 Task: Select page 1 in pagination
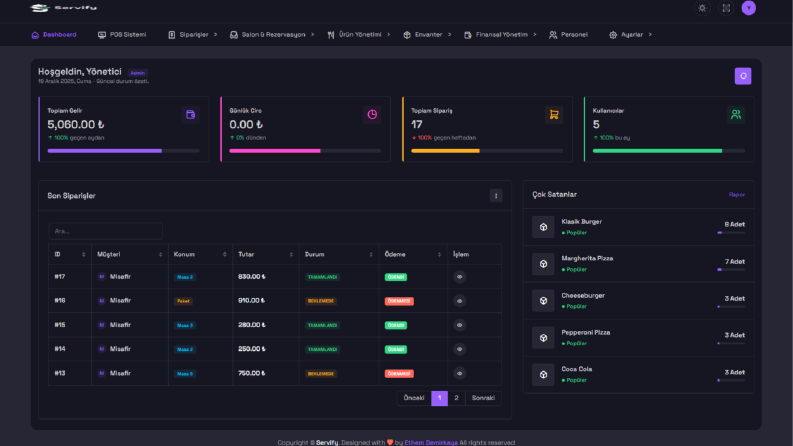click(x=439, y=398)
